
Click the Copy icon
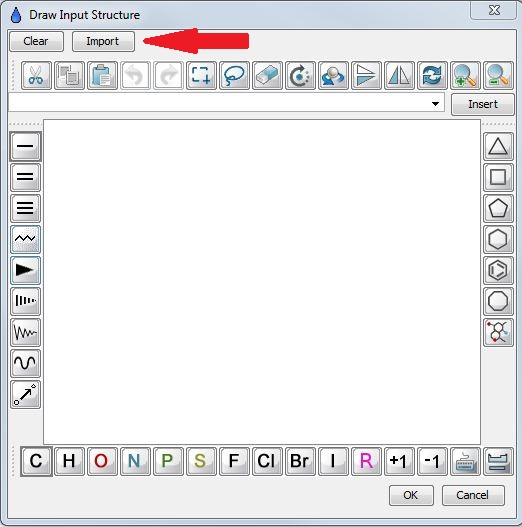69,75
